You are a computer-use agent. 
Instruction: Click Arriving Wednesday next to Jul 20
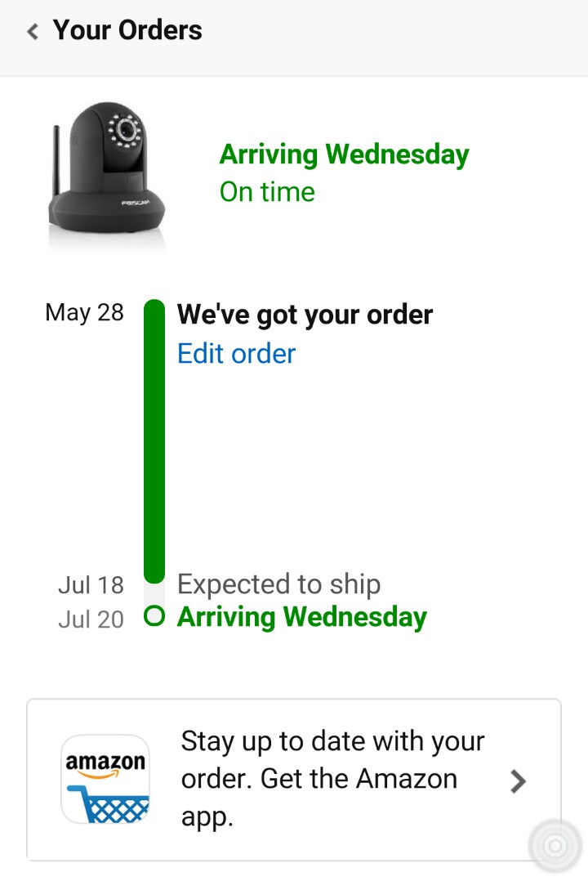[x=301, y=617]
